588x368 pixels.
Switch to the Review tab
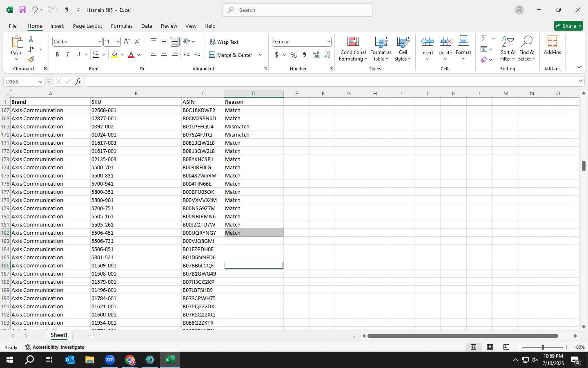tap(169, 26)
